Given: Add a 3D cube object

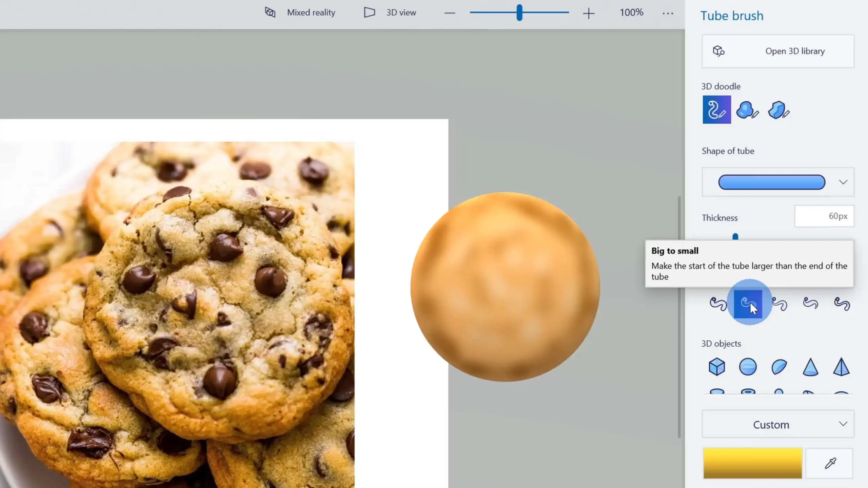Looking at the screenshot, I should 716,367.
